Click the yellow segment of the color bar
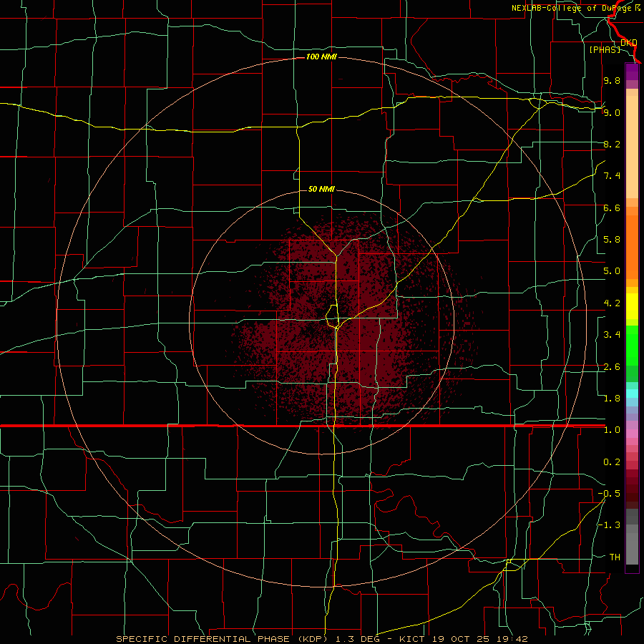Screen dimensions: 644x644 tap(632, 306)
